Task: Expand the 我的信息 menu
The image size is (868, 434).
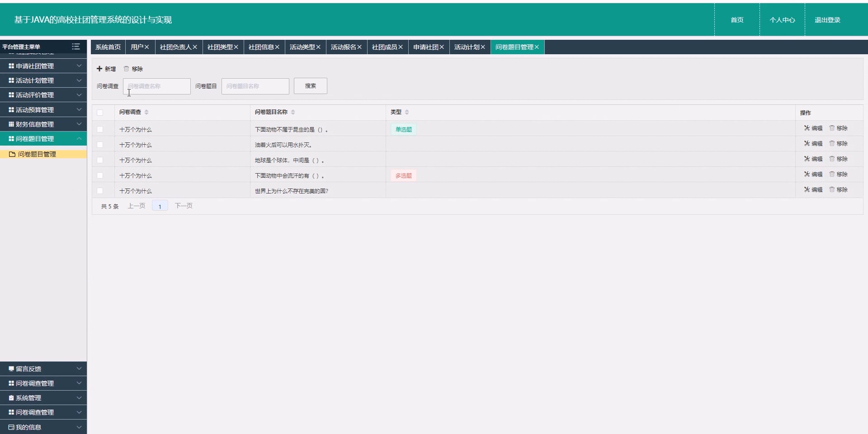Action: coord(43,427)
